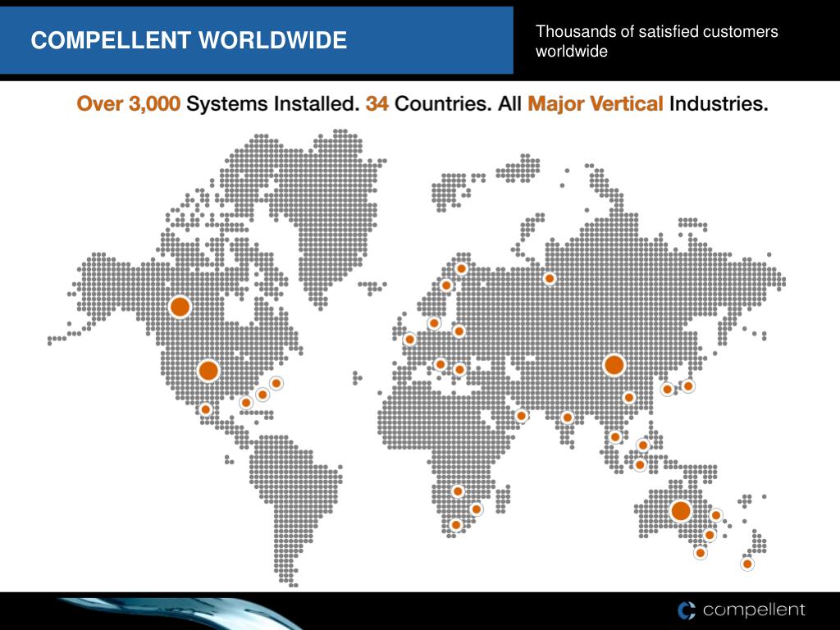The image size is (840, 630).
Task: Click the small marker in northern Russia
Action: point(549,279)
